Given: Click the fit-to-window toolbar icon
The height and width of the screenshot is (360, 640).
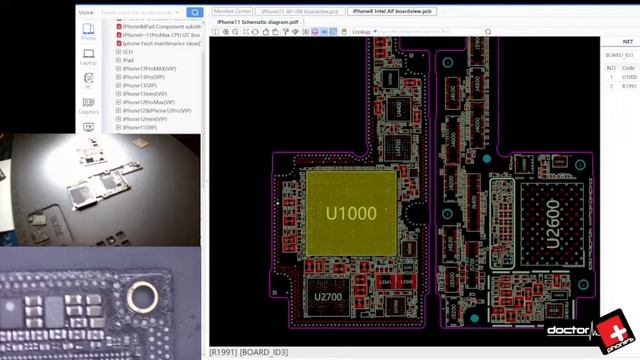Looking at the screenshot, I should [x=246, y=31].
